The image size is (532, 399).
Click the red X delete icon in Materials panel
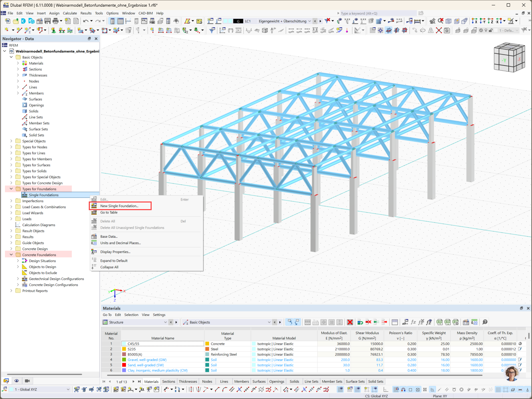tap(350, 322)
